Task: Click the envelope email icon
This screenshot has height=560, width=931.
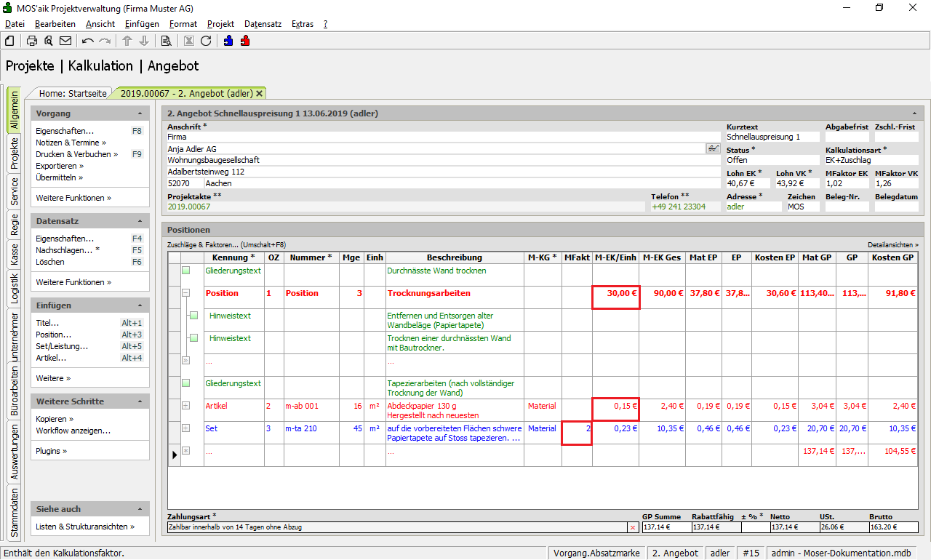Action: pyautogui.click(x=65, y=41)
